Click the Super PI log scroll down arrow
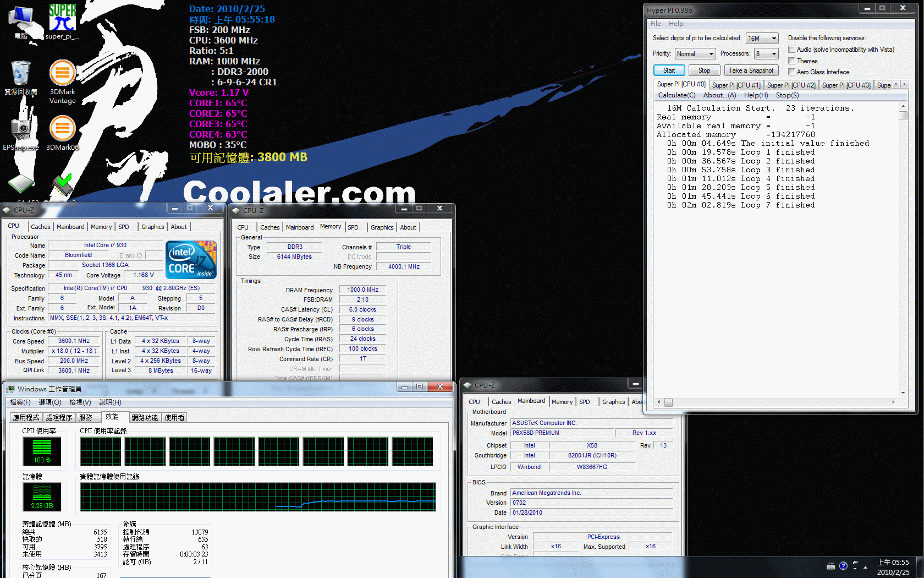This screenshot has width=924, height=578. click(903, 393)
